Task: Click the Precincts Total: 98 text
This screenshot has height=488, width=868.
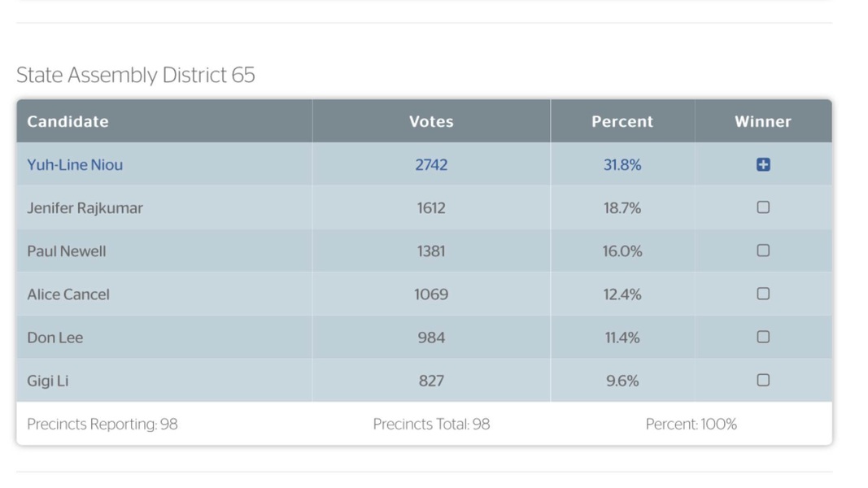Action: click(x=431, y=424)
